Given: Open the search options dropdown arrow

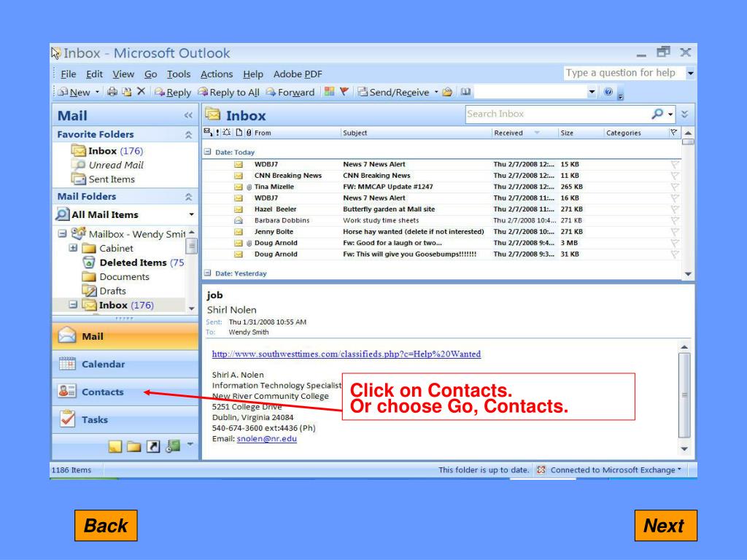Looking at the screenshot, I should tap(670, 114).
